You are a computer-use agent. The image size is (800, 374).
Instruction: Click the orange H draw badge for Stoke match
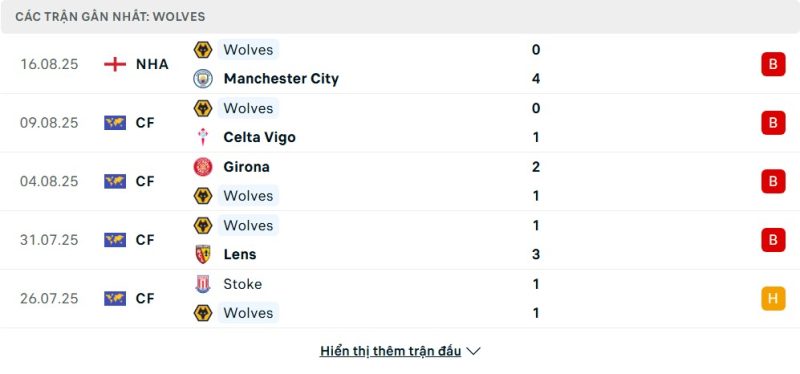pos(773,298)
